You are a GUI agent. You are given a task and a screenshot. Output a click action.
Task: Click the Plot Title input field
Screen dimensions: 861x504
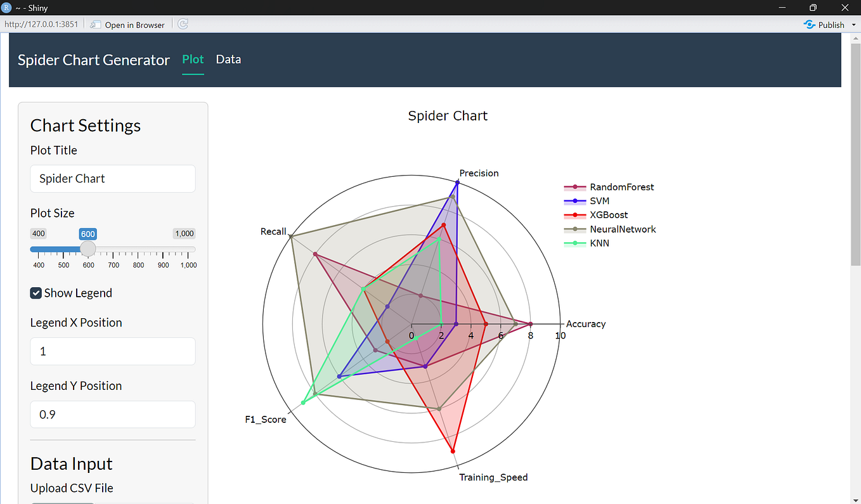[112, 178]
